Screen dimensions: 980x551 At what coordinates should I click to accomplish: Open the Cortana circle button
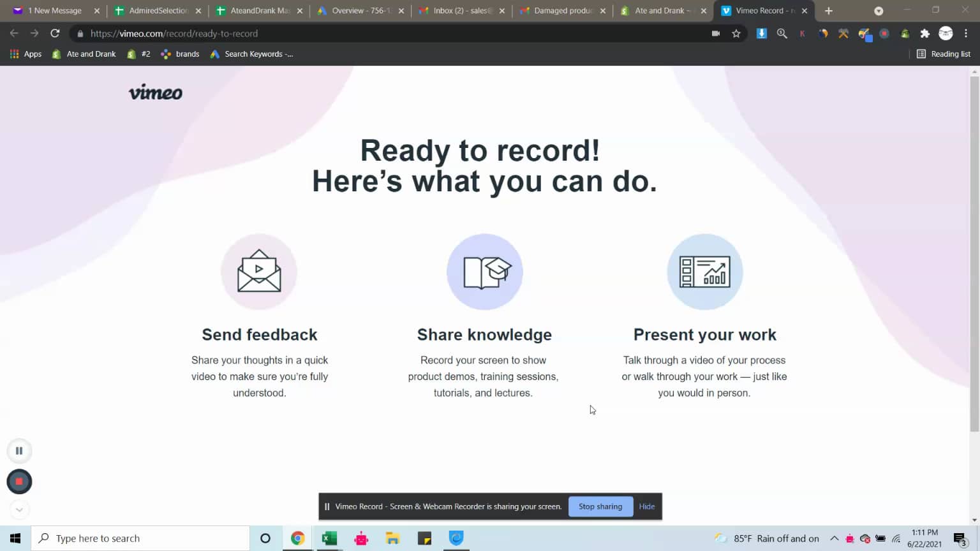tap(265, 538)
